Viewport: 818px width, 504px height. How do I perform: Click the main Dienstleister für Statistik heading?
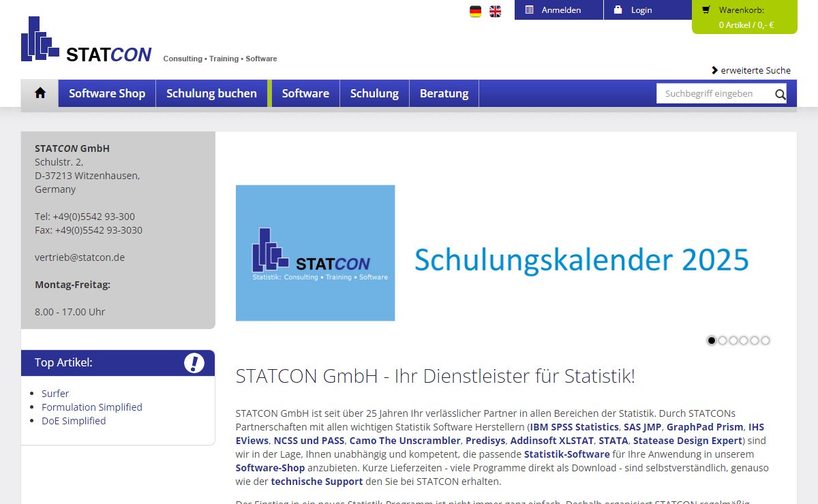point(436,376)
